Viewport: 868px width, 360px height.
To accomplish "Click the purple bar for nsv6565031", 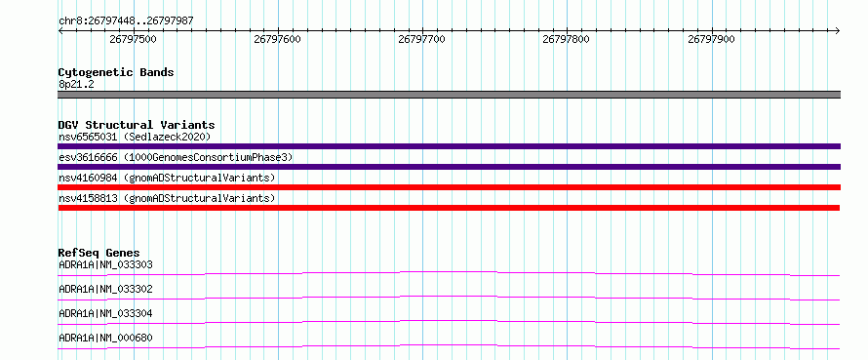I will 449,146.
